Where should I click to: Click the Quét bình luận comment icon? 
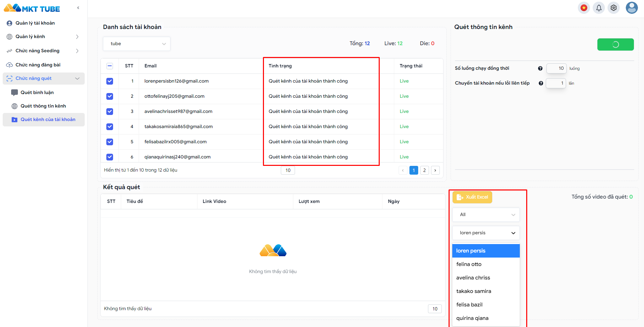tap(15, 92)
